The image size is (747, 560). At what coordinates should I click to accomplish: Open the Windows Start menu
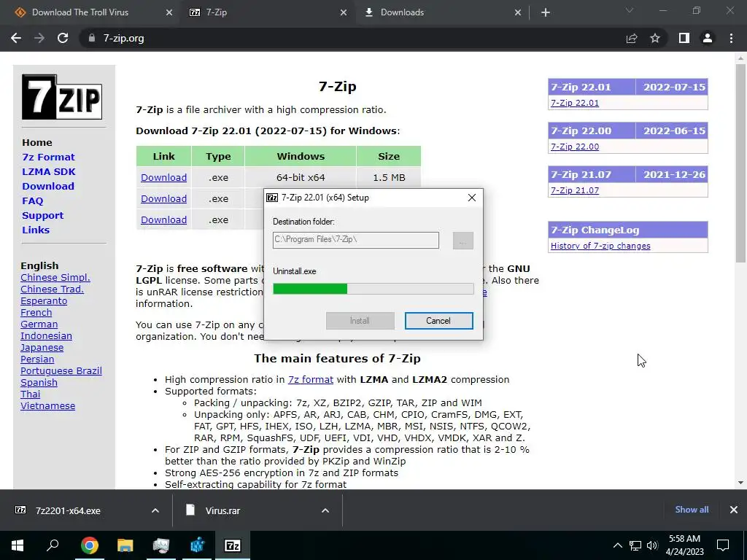(18, 545)
